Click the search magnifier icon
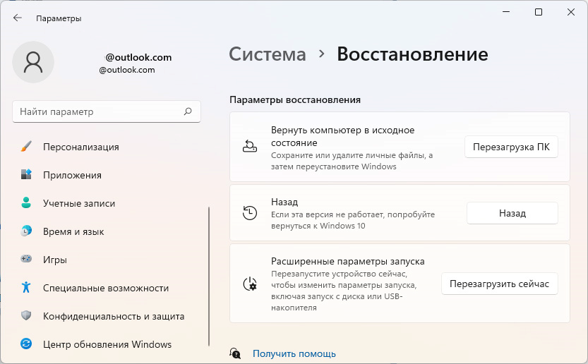 click(x=188, y=111)
